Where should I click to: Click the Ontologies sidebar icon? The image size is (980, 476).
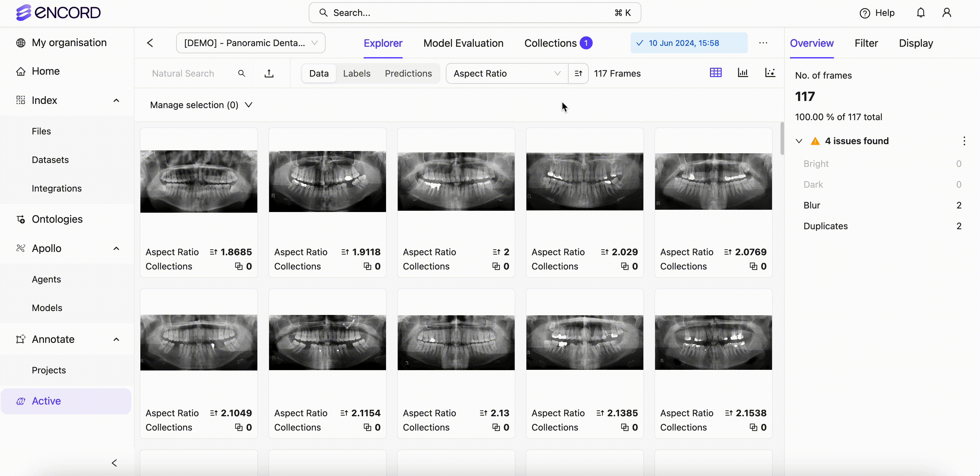click(x=20, y=219)
